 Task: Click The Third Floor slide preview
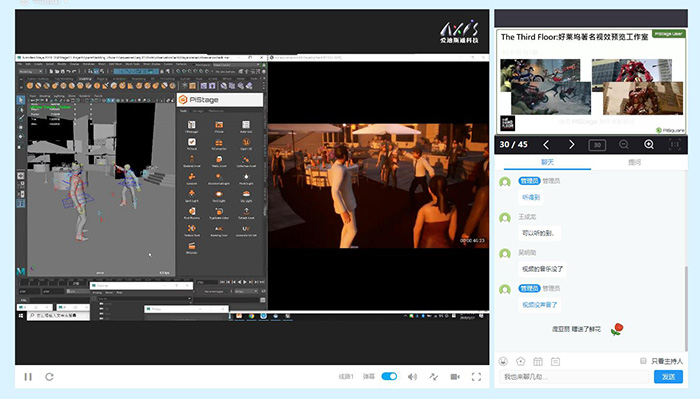[591, 81]
